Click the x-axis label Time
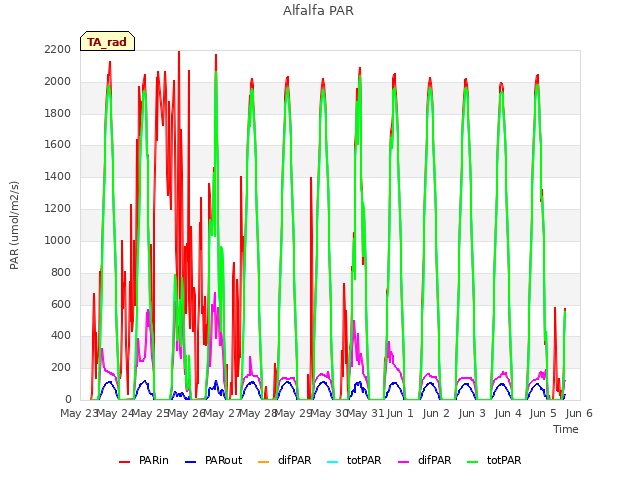The width and height of the screenshot is (640, 480). (566, 429)
